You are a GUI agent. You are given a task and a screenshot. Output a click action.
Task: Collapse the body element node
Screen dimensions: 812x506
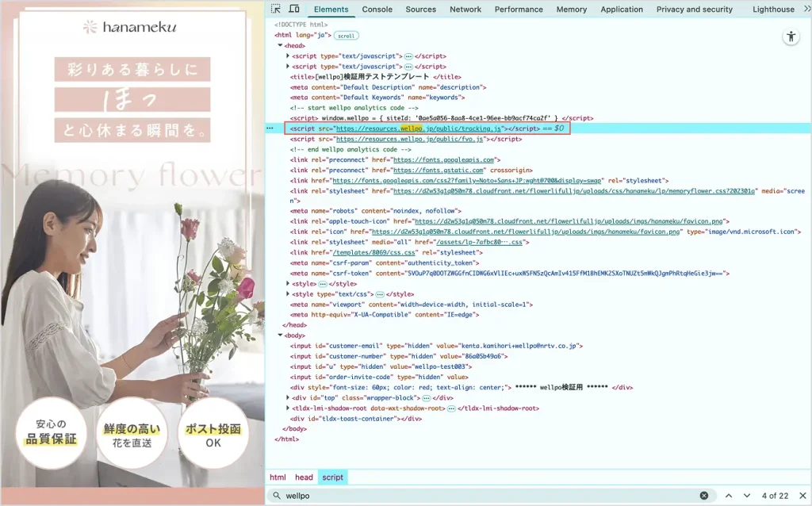pos(281,335)
